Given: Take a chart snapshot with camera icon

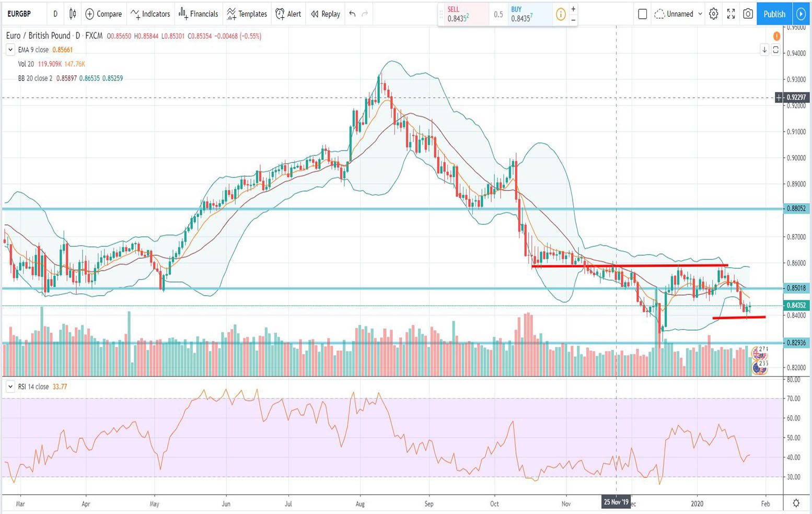Looking at the screenshot, I should pos(748,14).
